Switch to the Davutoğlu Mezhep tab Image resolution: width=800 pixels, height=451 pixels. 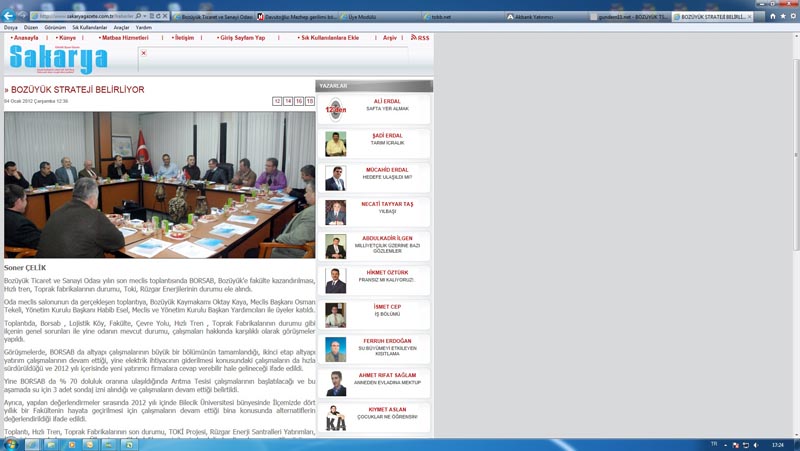tap(296, 17)
